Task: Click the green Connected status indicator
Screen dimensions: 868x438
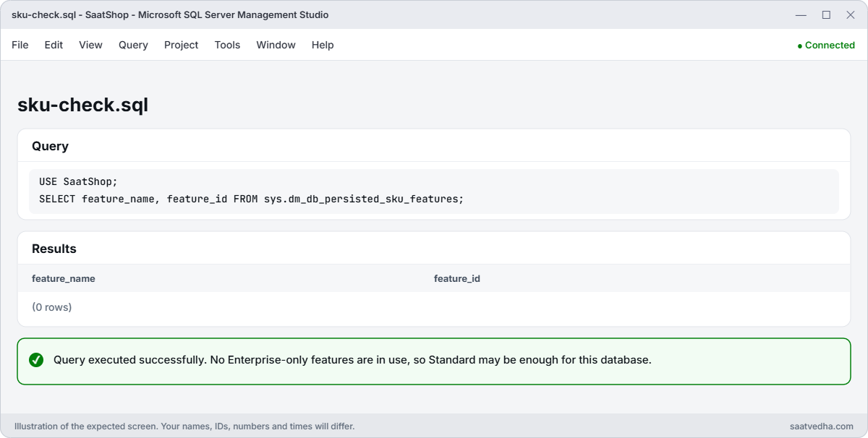Action: (826, 45)
